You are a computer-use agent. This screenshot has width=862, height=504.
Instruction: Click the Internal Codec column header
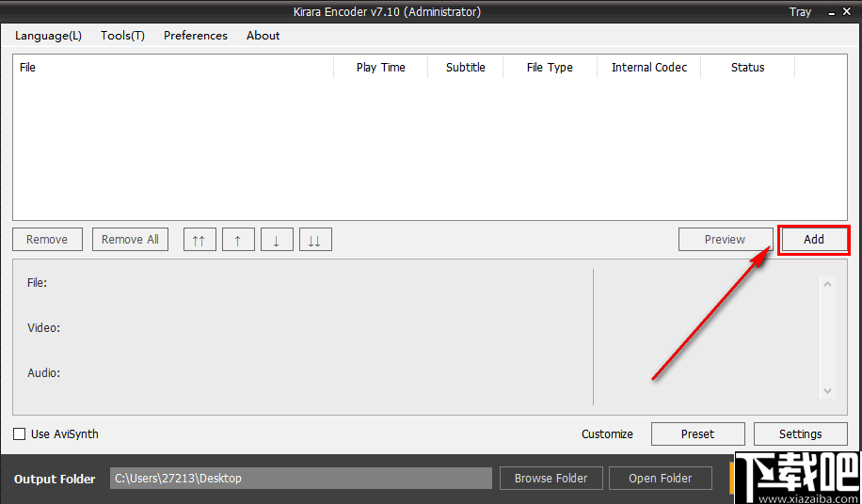(648, 67)
